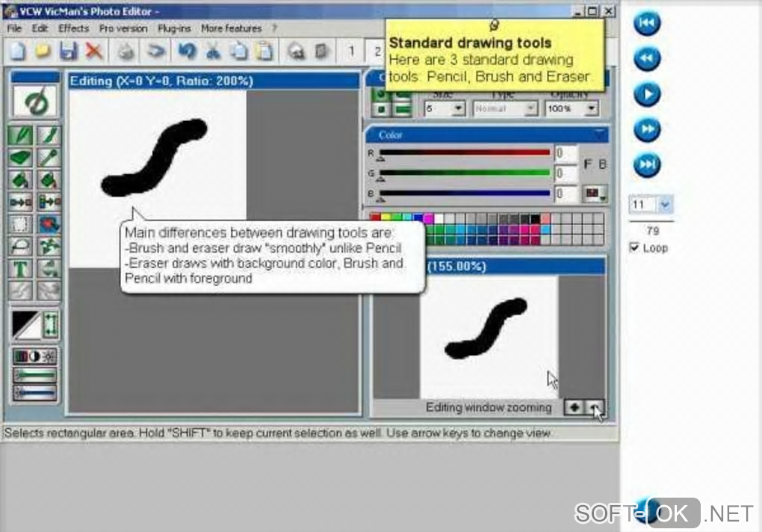Open the Effects menu

point(73,28)
